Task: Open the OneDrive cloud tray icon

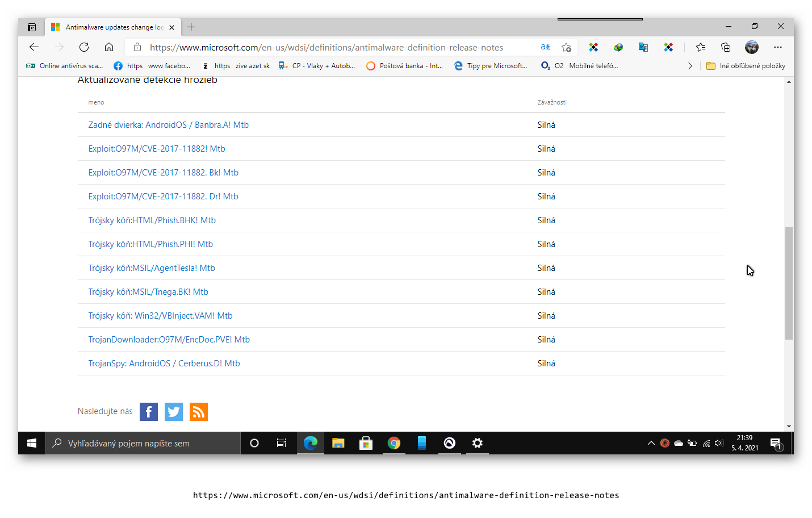Action: [679, 443]
